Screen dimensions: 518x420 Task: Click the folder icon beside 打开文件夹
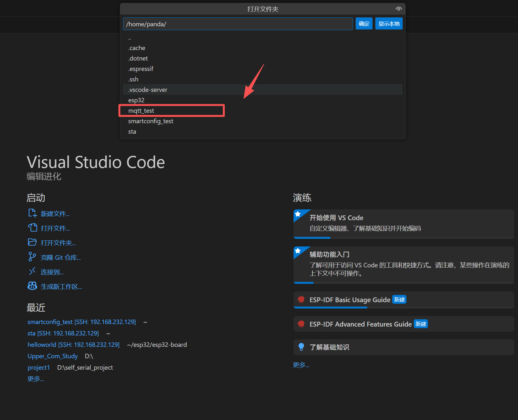coord(32,242)
